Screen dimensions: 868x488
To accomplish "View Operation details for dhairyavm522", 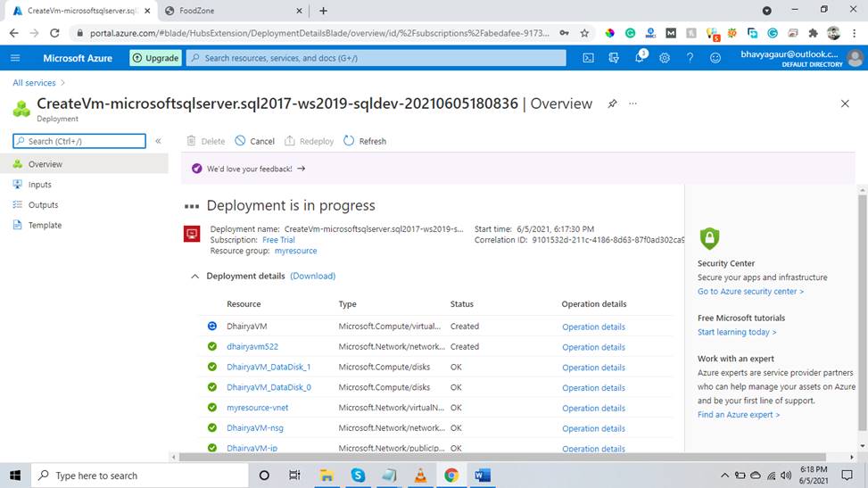I will coord(593,347).
